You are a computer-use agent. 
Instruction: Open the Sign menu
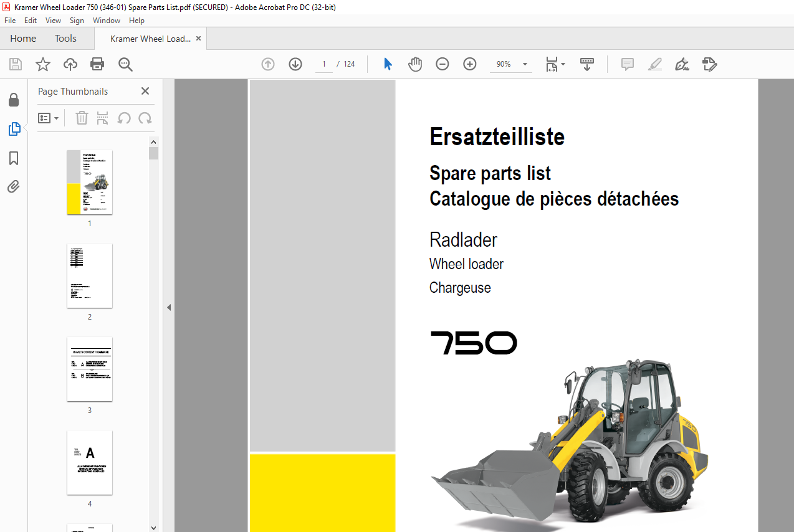(x=77, y=21)
